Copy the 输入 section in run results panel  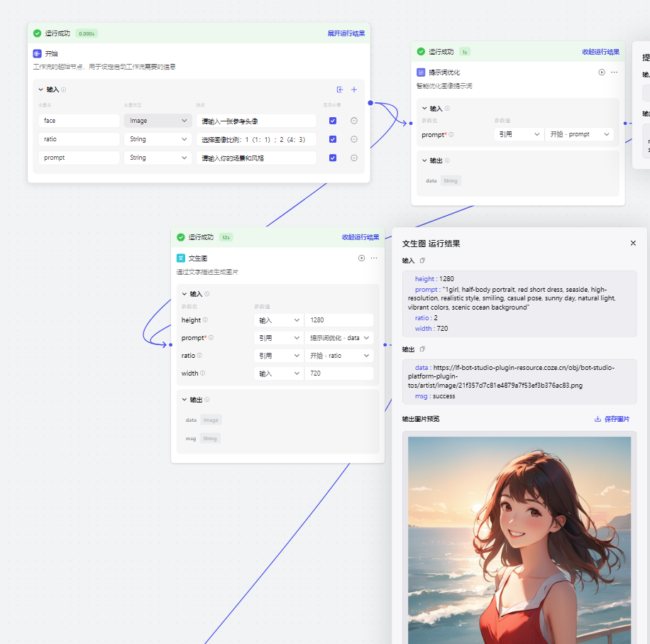tap(422, 261)
